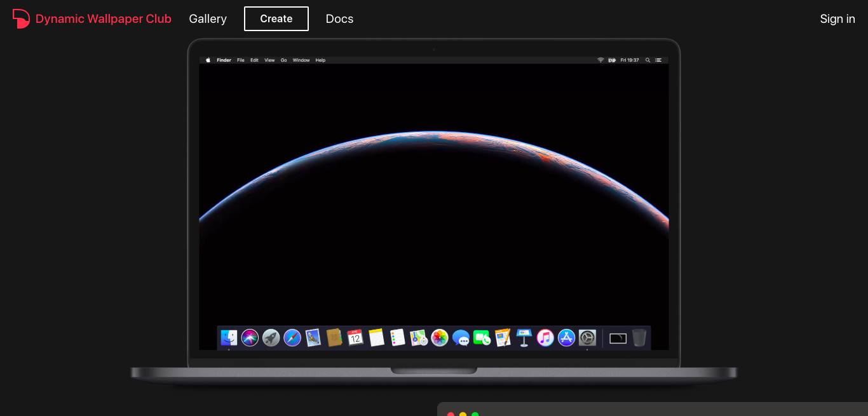Screen dimensions: 868x416
Task: Click the Finder icon in the dock
Action: (x=229, y=337)
